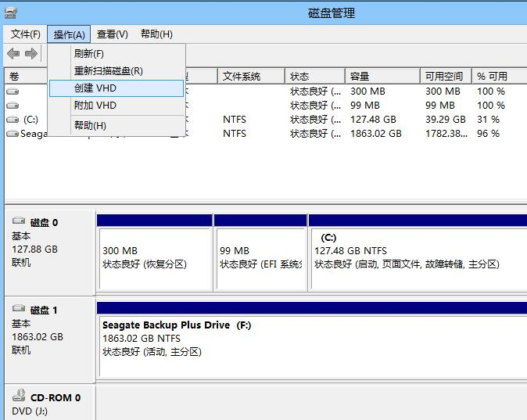Click the app icon in title bar
Screen dimensions: 527x420
9,13
